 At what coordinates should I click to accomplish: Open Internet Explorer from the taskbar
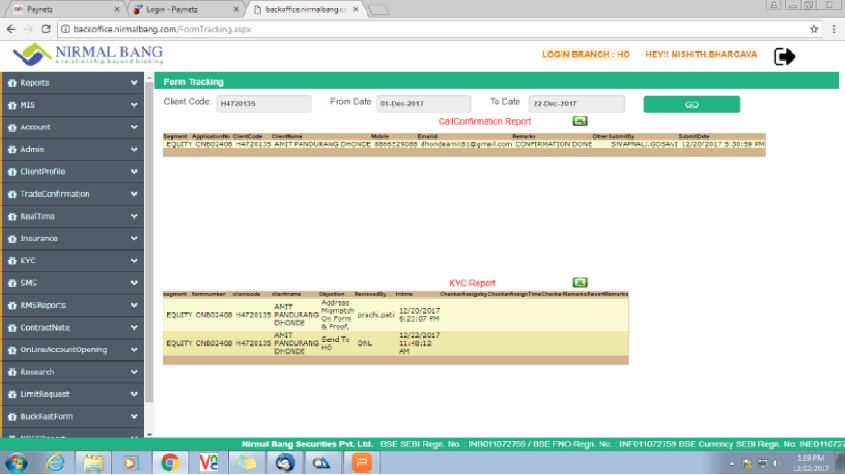pyautogui.click(x=56, y=461)
